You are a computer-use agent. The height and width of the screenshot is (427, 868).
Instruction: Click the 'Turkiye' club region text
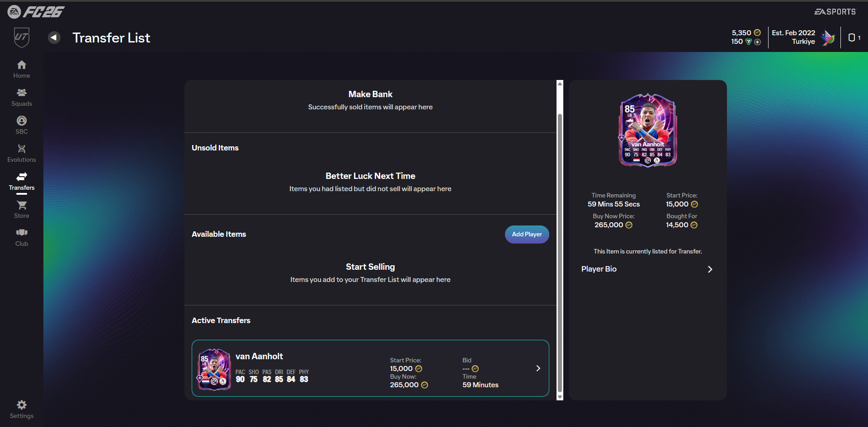803,42
